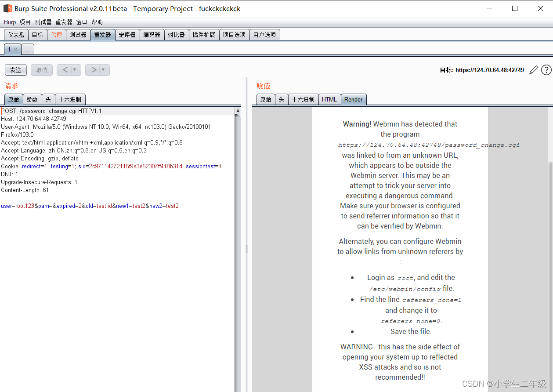Expand the forward history dropdown arrow
553x392 pixels.
(104, 70)
